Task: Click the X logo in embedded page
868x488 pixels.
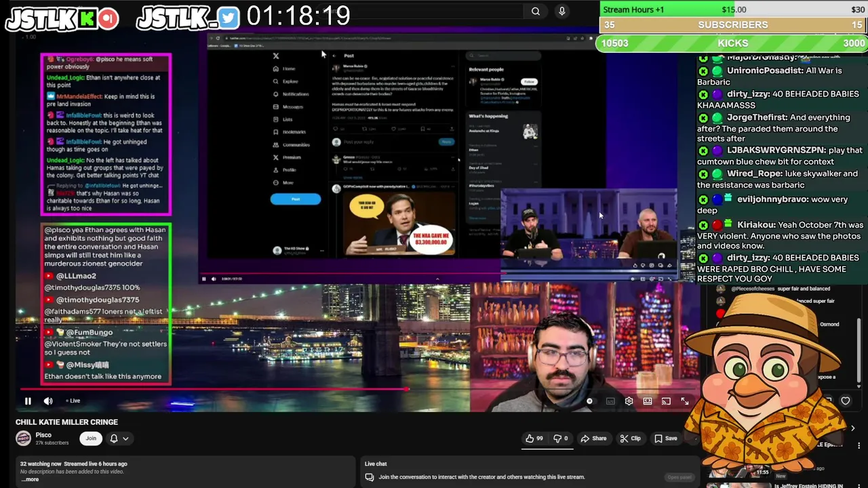Action: pyautogui.click(x=276, y=56)
